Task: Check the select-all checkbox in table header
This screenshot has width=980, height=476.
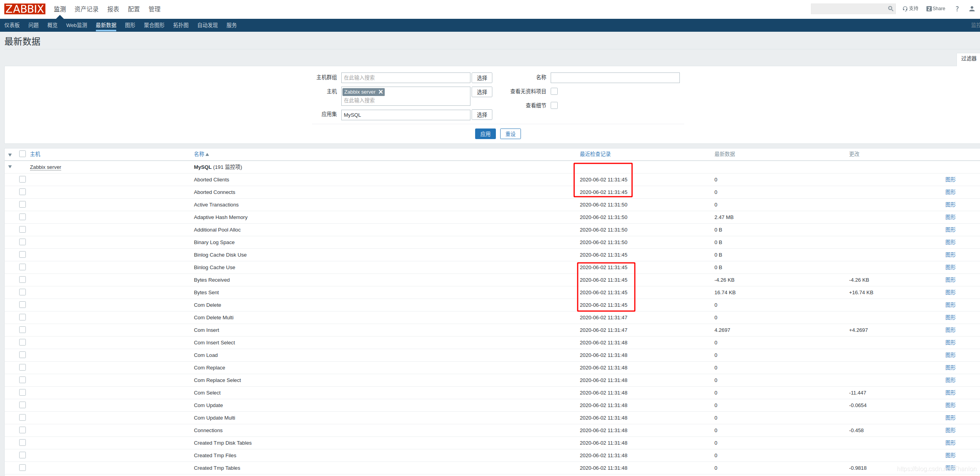Action: pyautogui.click(x=22, y=154)
